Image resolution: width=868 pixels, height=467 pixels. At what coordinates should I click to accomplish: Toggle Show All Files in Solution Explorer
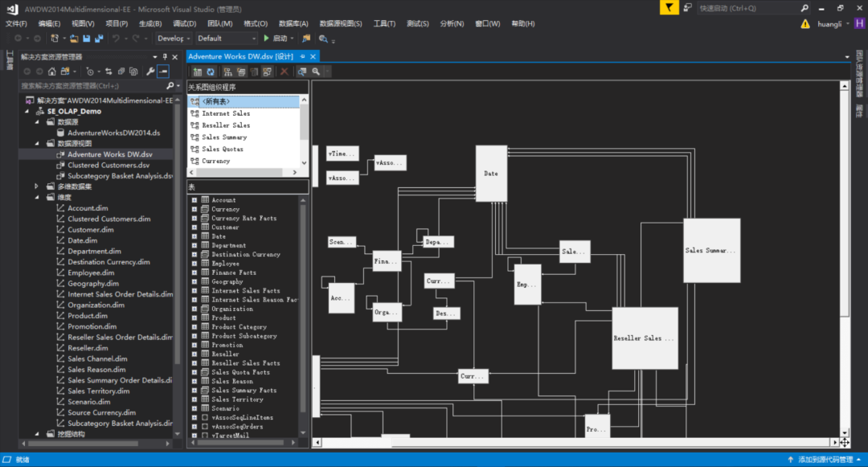pyautogui.click(x=133, y=72)
